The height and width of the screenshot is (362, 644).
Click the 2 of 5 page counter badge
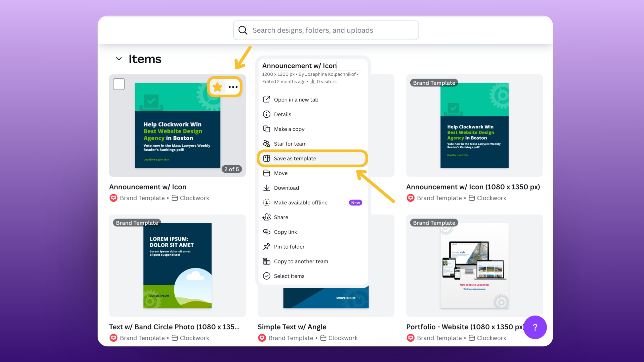pos(231,169)
